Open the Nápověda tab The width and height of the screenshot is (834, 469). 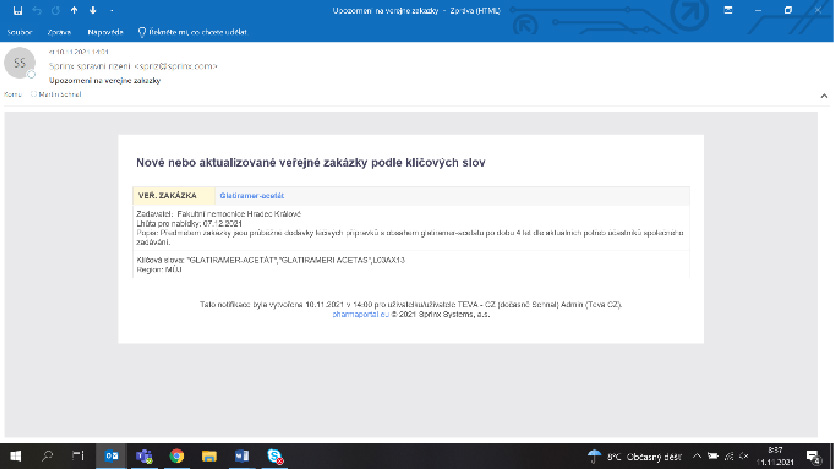point(105,31)
